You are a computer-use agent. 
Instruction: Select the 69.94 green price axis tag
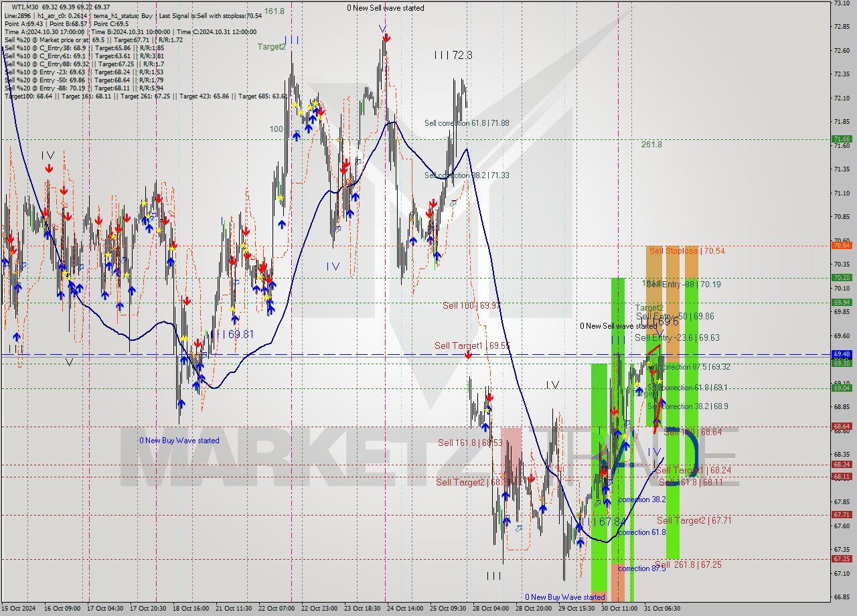842,302
